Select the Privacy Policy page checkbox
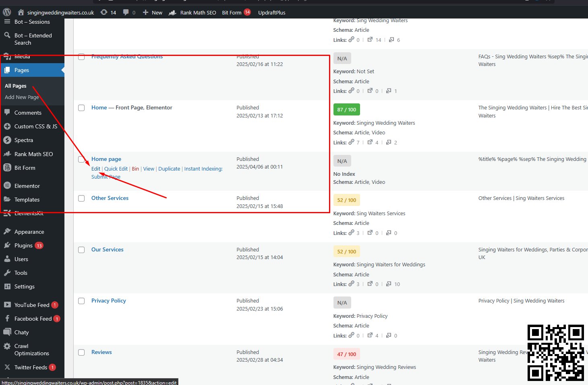Viewport: 588px width, 385px height. click(81, 301)
